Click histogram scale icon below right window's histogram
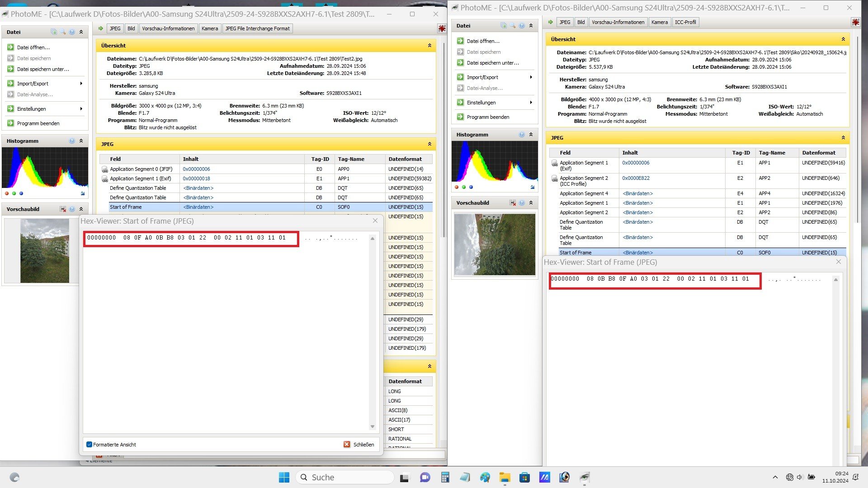The width and height of the screenshot is (868, 488). (532, 187)
